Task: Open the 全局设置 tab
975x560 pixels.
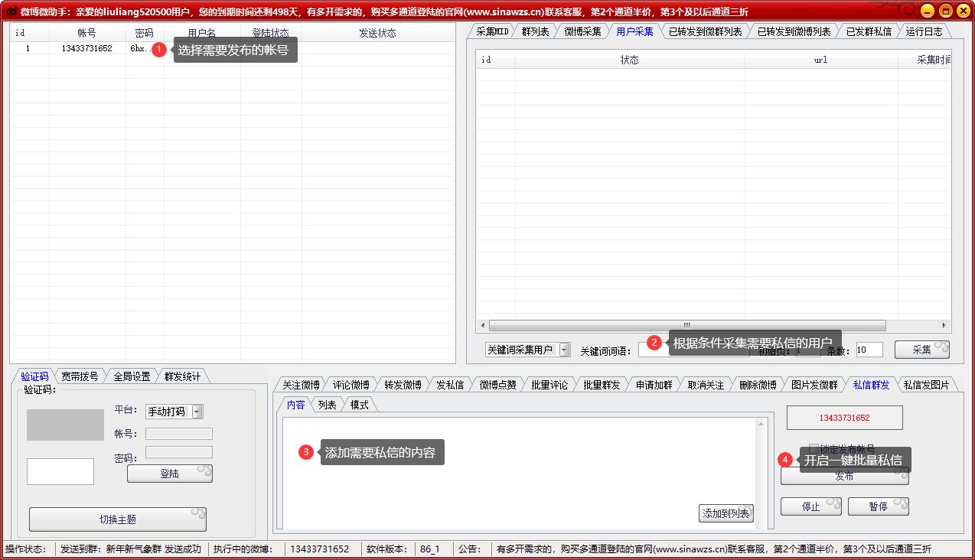Action: point(132,376)
